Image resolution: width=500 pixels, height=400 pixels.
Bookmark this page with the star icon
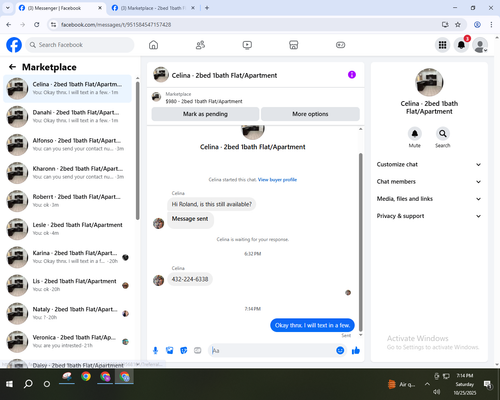coord(458,24)
